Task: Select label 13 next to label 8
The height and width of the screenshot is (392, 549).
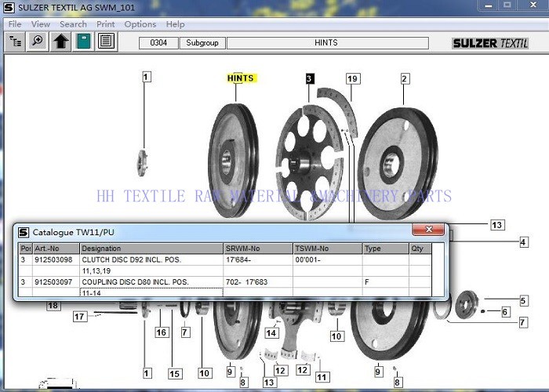Action: pos(268,383)
